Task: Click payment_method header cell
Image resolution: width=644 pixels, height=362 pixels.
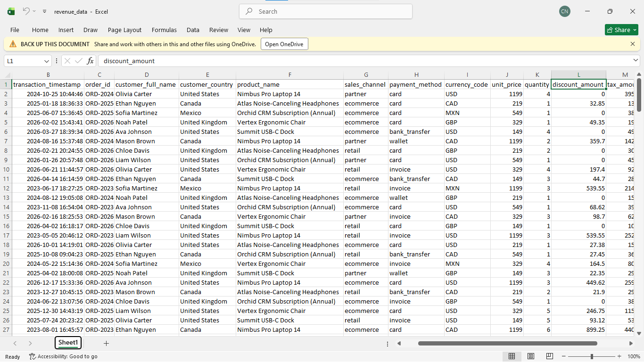Action: [416, 84]
